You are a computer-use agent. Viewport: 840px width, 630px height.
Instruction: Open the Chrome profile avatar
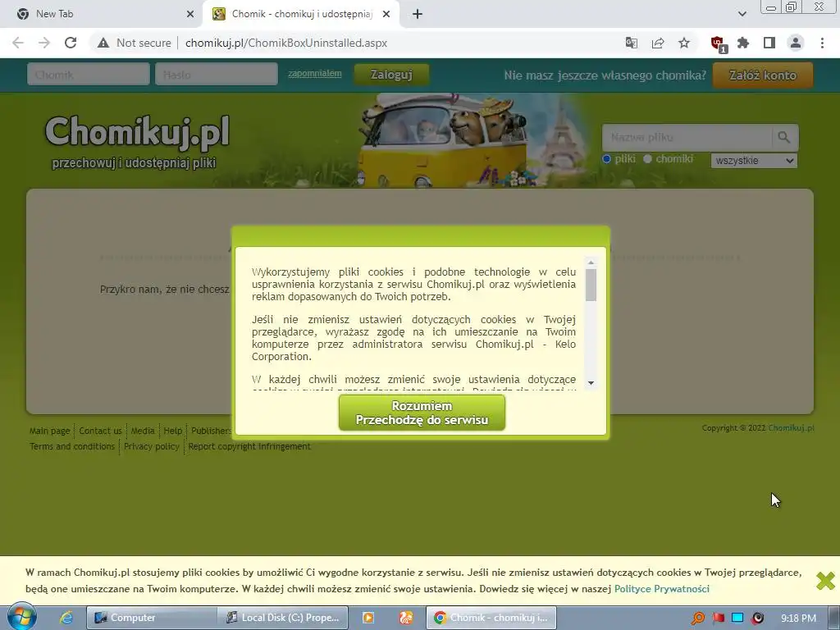point(796,43)
